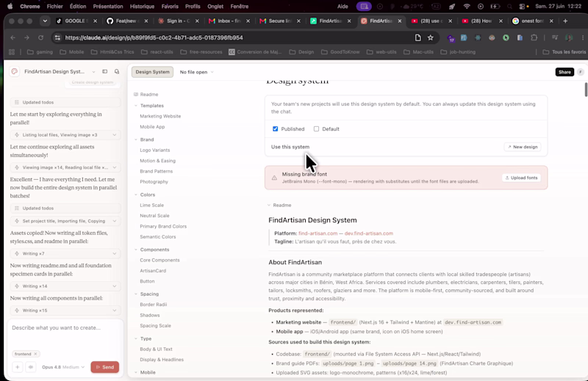Open the Fichier menu
The width and height of the screenshot is (588, 381).
[54, 7]
